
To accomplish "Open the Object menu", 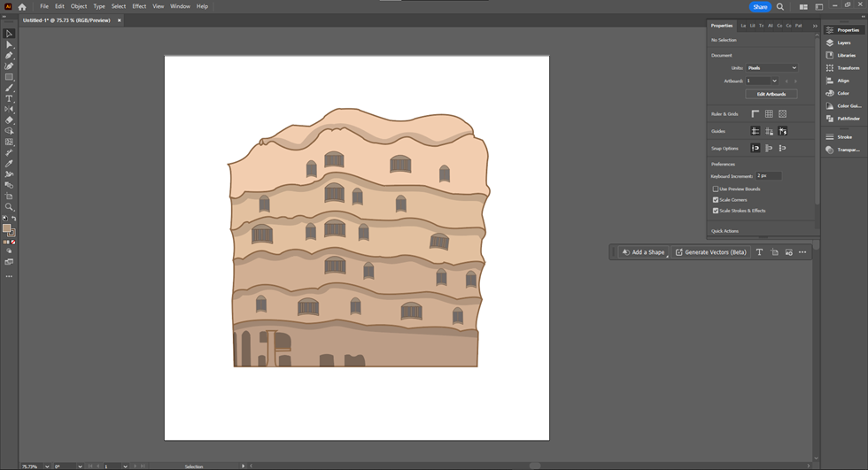I will click(x=79, y=6).
